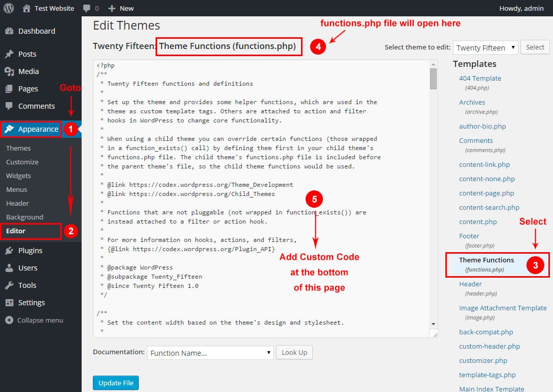
Task: Click the home icon beside Test Website
Action: click(27, 8)
